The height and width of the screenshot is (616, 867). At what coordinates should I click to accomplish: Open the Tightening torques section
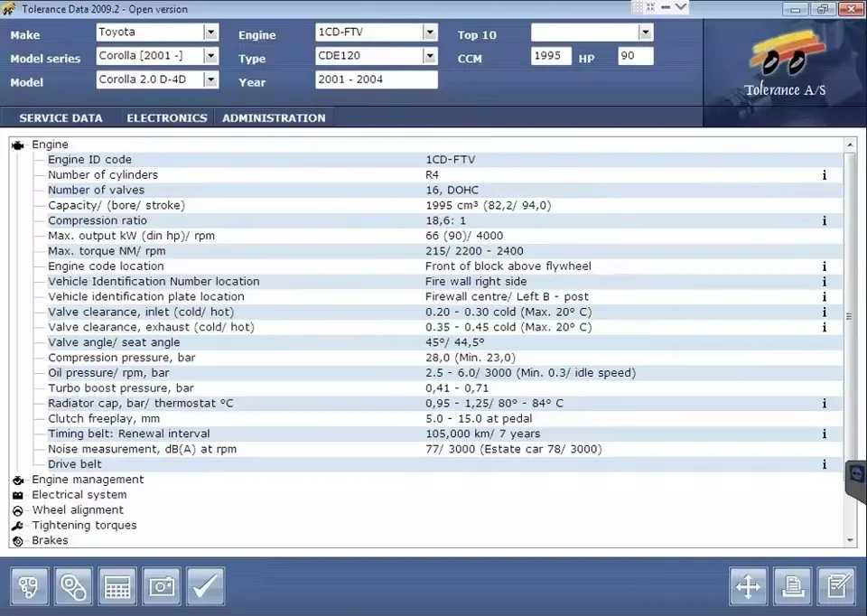point(86,525)
